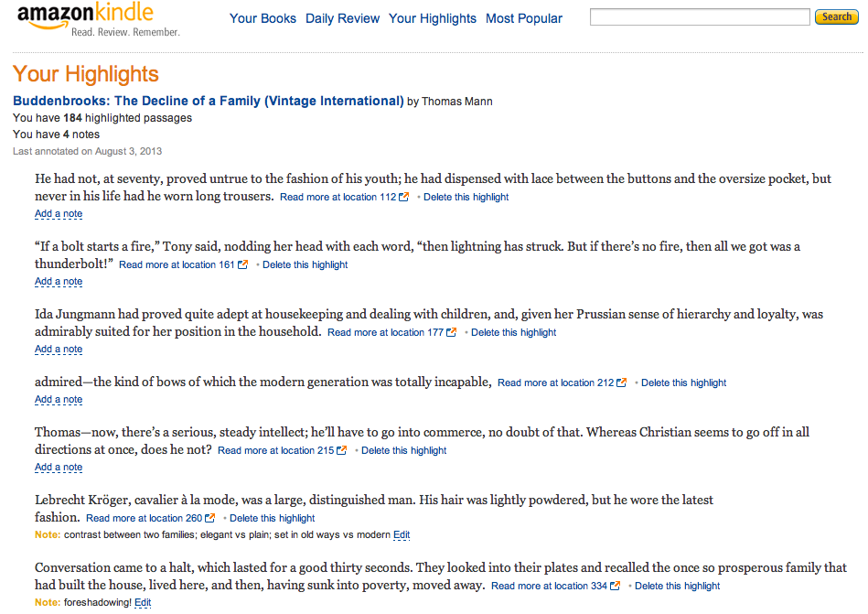Click the search text field

(x=699, y=17)
